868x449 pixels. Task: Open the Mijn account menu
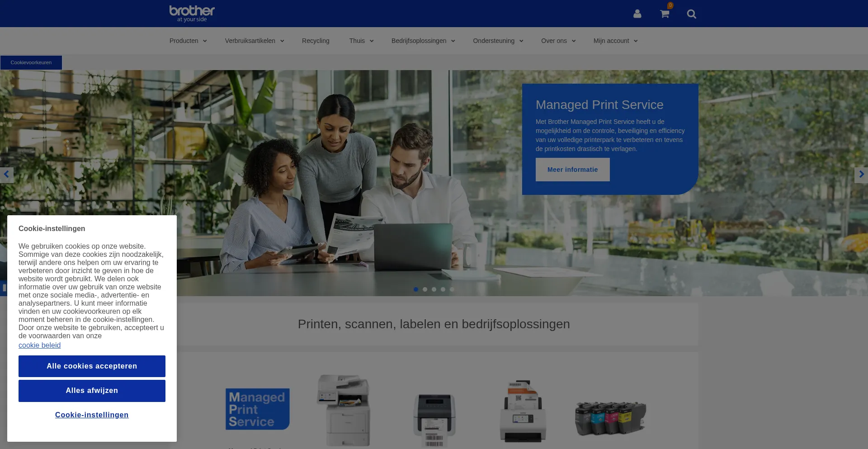[615, 41]
